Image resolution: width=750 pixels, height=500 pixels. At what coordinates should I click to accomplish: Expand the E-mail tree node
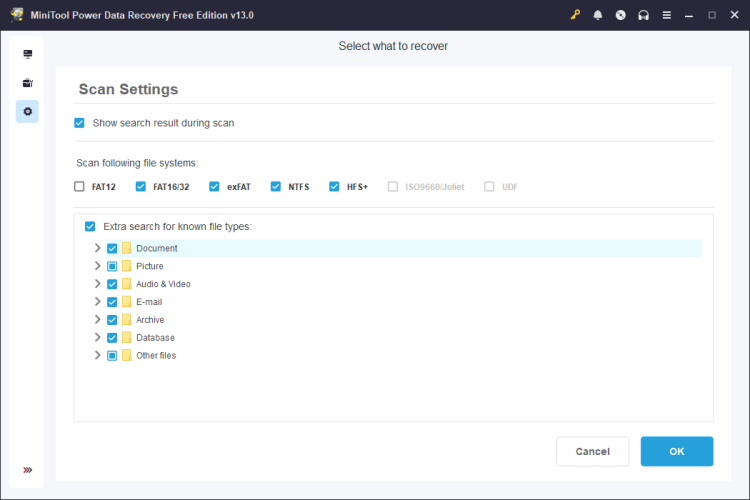click(98, 301)
